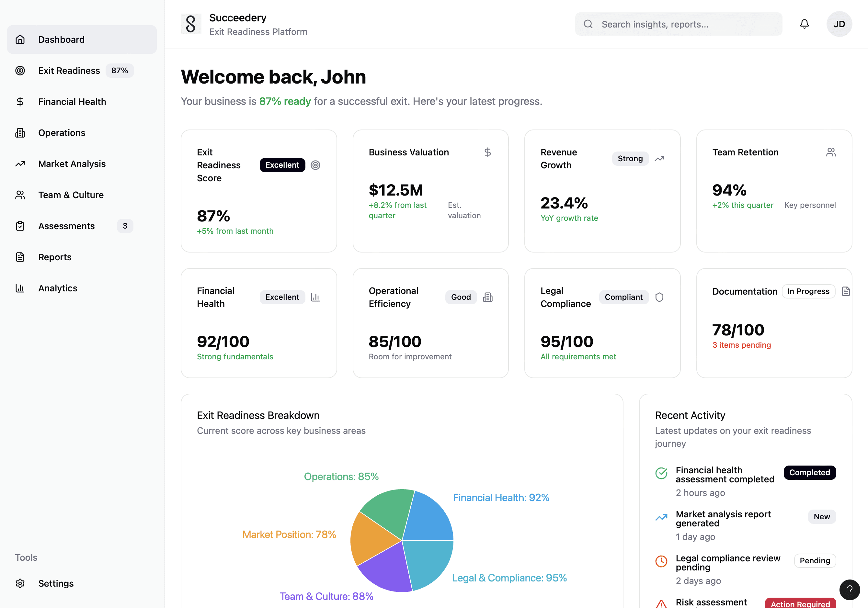Click the Strong badge on Revenue Growth
Image resolution: width=868 pixels, height=608 pixels.
630,159
